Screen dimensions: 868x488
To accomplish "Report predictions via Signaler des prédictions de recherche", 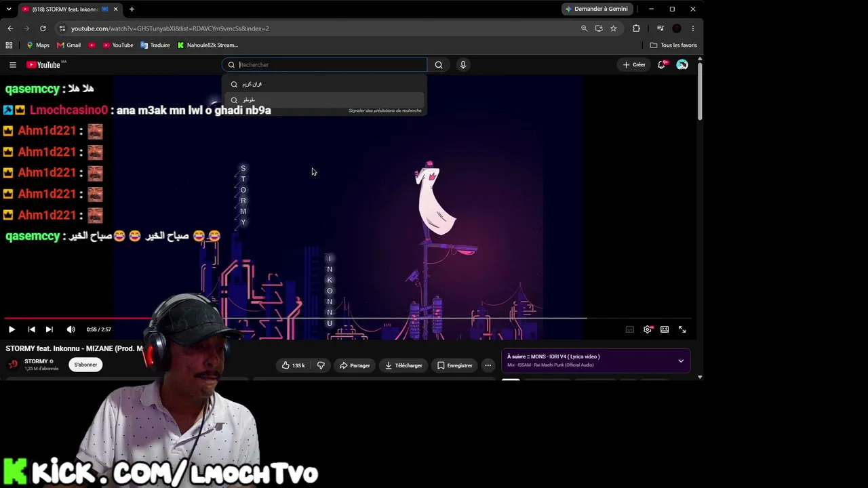I will click(x=385, y=110).
